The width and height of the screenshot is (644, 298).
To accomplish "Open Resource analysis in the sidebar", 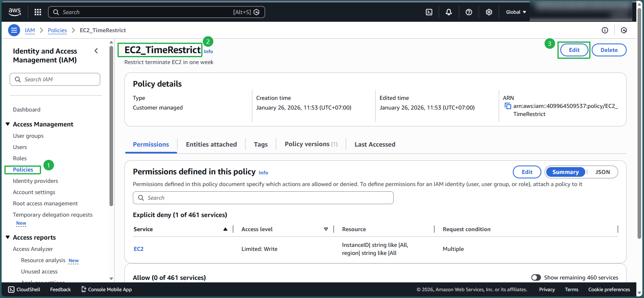I will 43,260.
